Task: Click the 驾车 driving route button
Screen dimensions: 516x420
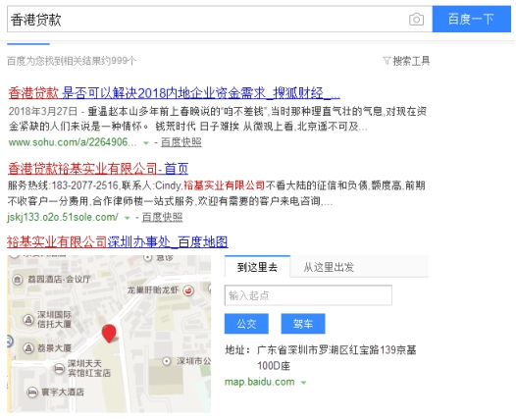Action: pos(303,324)
